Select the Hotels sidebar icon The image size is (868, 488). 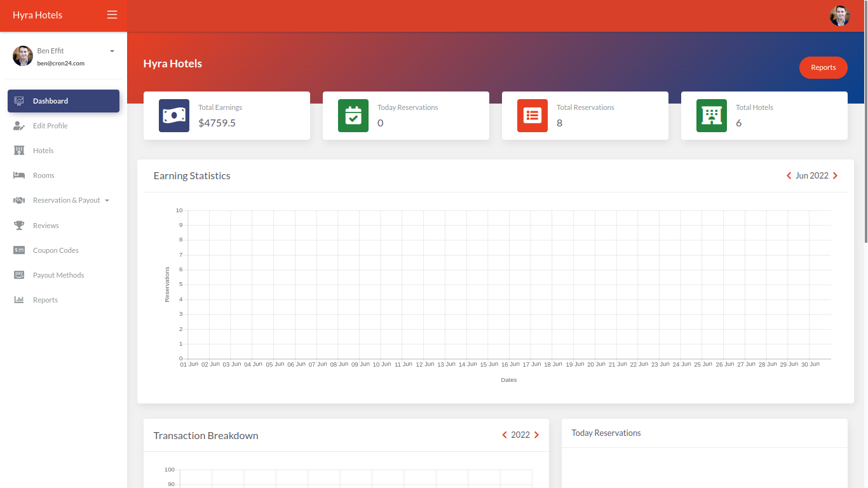pyautogui.click(x=19, y=150)
